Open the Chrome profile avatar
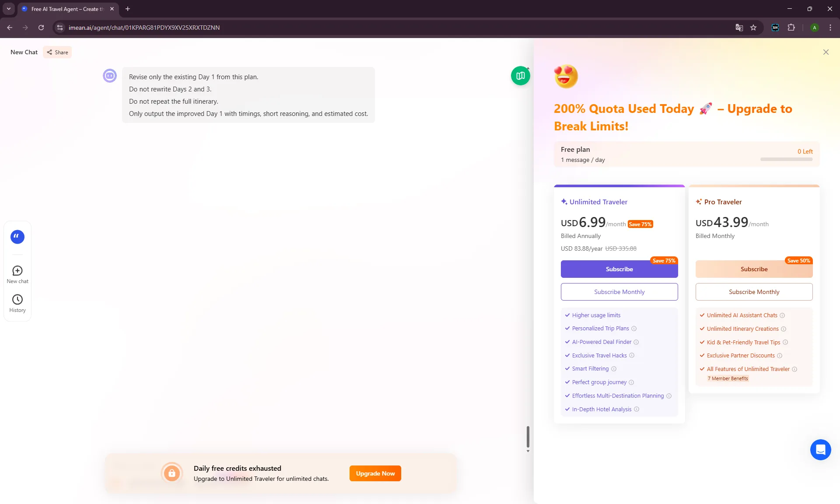The image size is (840, 504). [814, 28]
